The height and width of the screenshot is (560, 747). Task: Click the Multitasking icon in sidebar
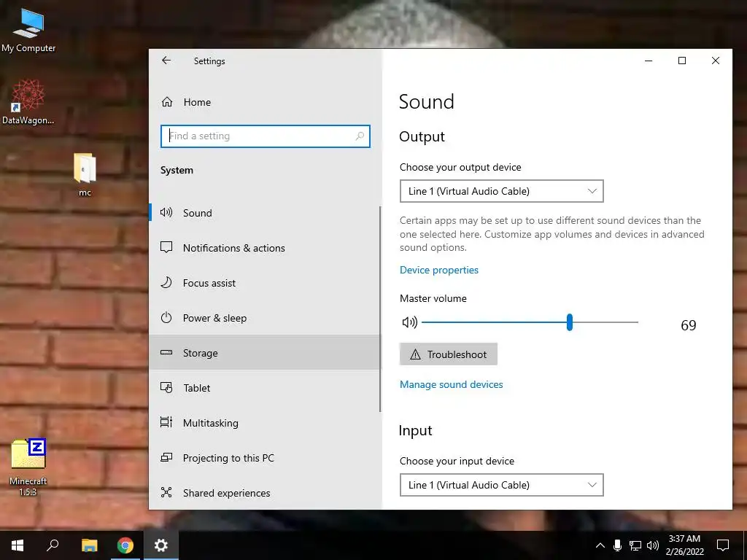pos(166,422)
